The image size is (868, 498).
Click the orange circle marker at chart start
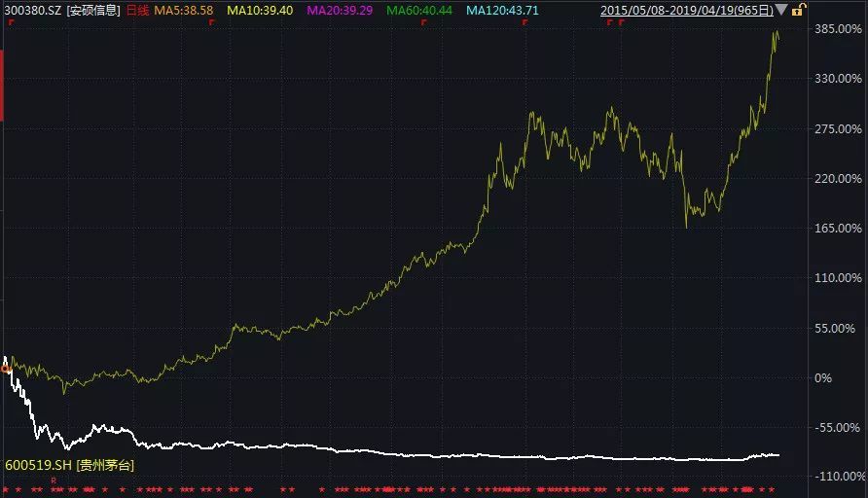tap(6, 369)
